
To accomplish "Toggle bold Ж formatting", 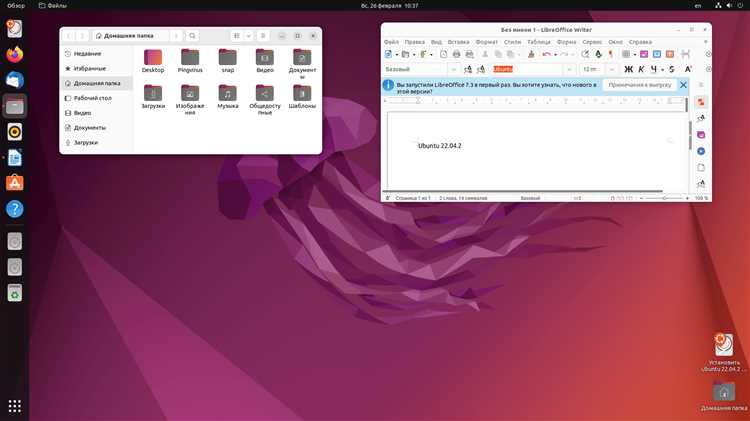I will pos(629,69).
